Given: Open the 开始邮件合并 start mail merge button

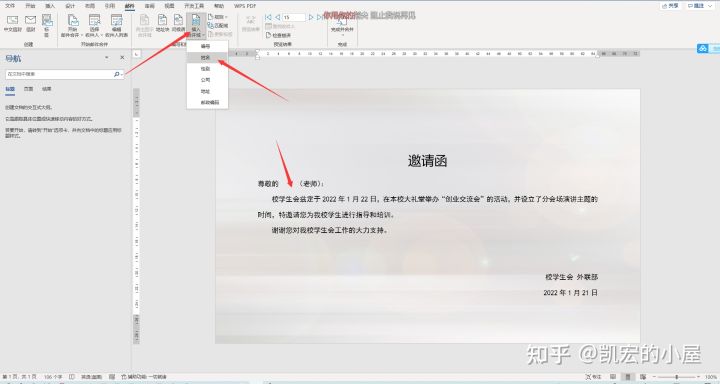Looking at the screenshot, I should tap(73, 26).
